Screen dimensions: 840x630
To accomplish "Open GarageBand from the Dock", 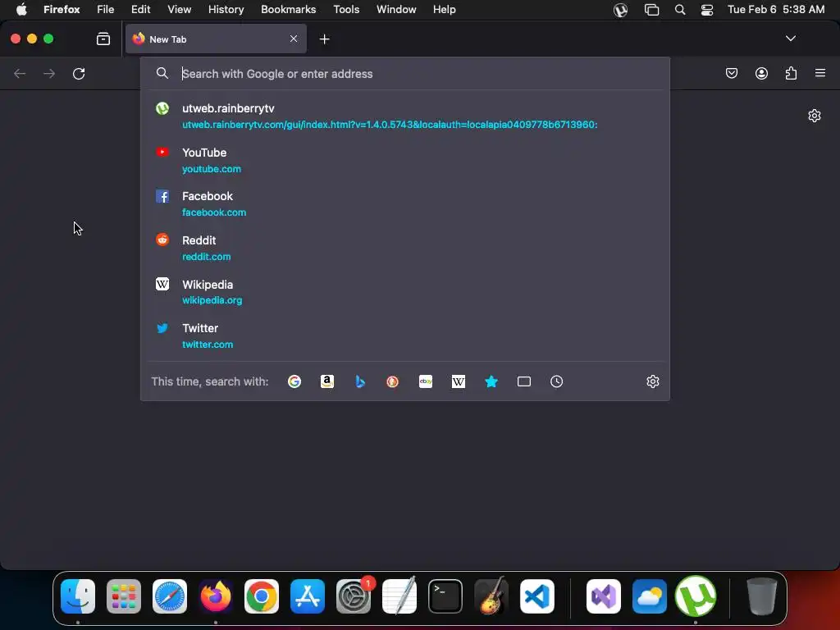I will 491,596.
